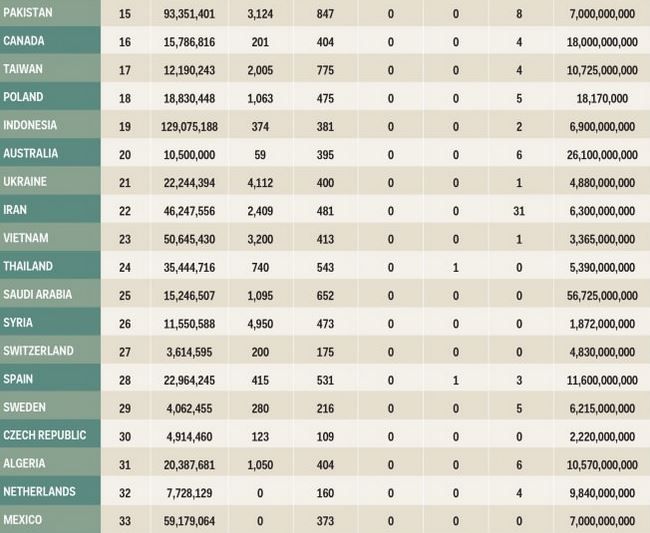
Task: Click Syria's 4,950 value cell
Action: pos(260,324)
